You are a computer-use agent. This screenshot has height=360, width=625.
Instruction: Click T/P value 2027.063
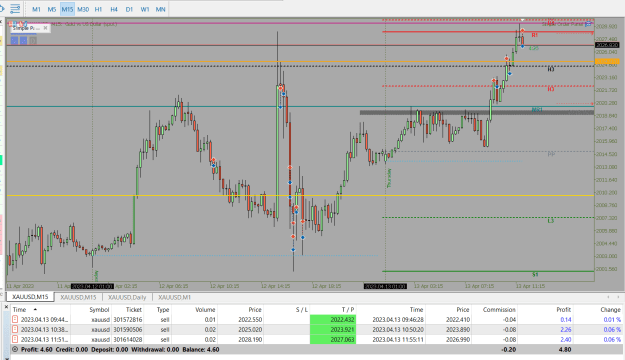[x=333, y=340]
